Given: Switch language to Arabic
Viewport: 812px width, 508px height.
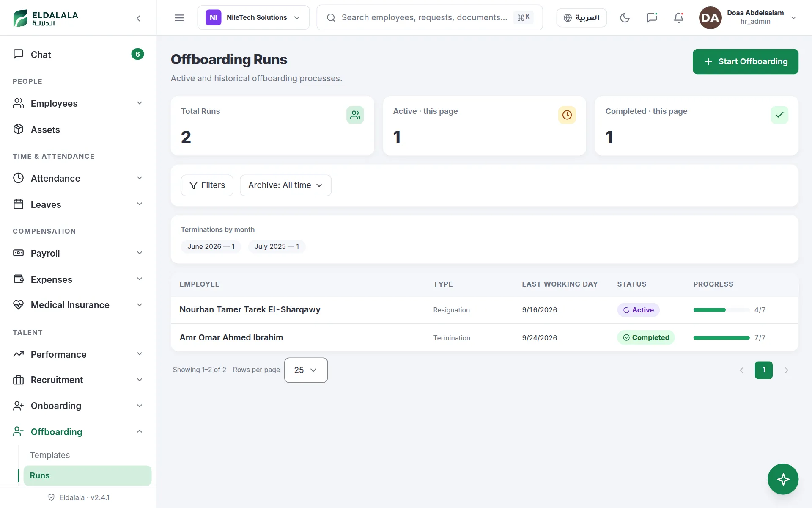Looking at the screenshot, I should 582,18.
